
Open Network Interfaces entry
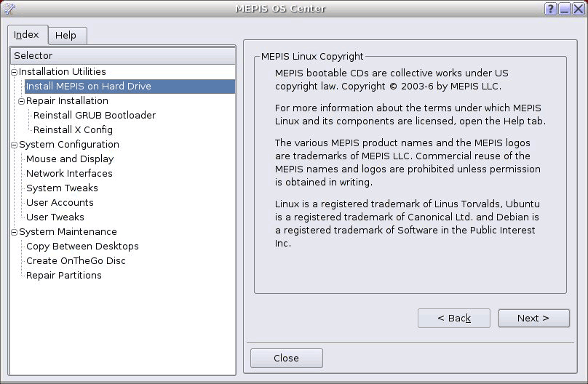point(69,174)
